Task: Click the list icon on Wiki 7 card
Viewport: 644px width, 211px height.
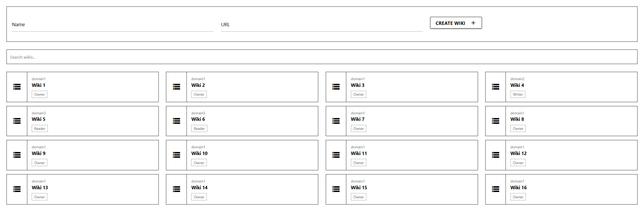Action: point(336,121)
